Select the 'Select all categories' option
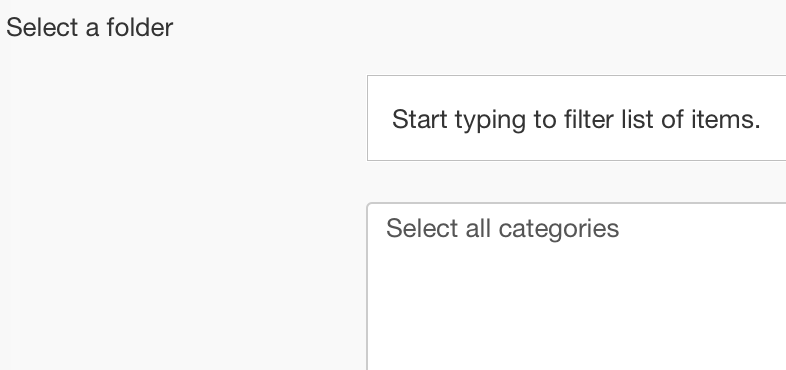 (x=502, y=229)
